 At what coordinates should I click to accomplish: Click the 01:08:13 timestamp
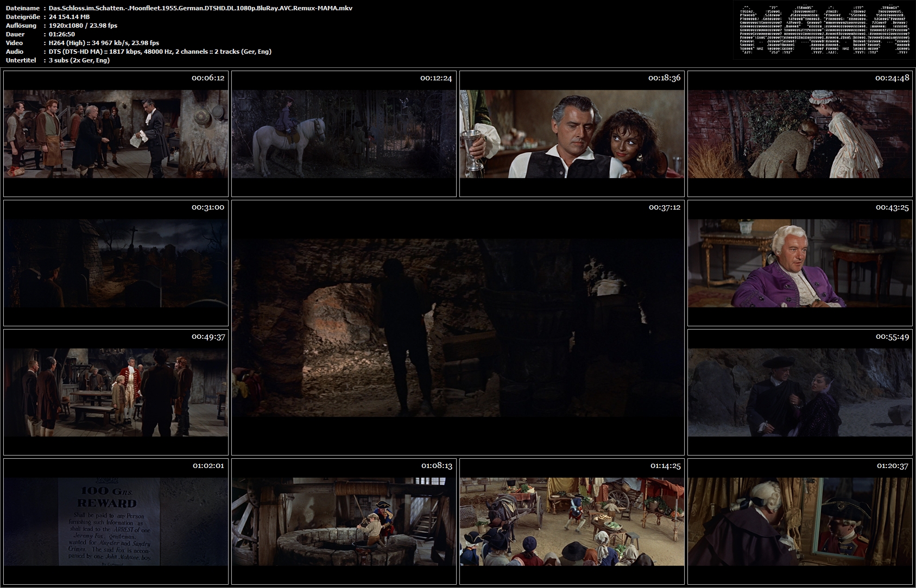pyautogui.click(x=436, y=466)
